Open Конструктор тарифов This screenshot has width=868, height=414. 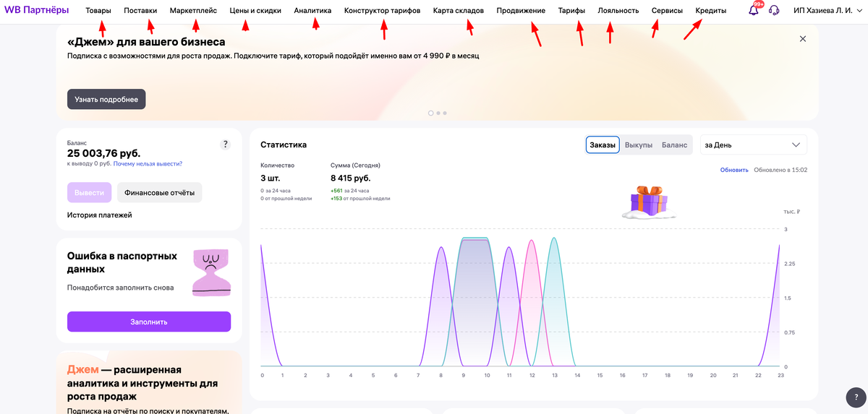[x=382, y=11]
